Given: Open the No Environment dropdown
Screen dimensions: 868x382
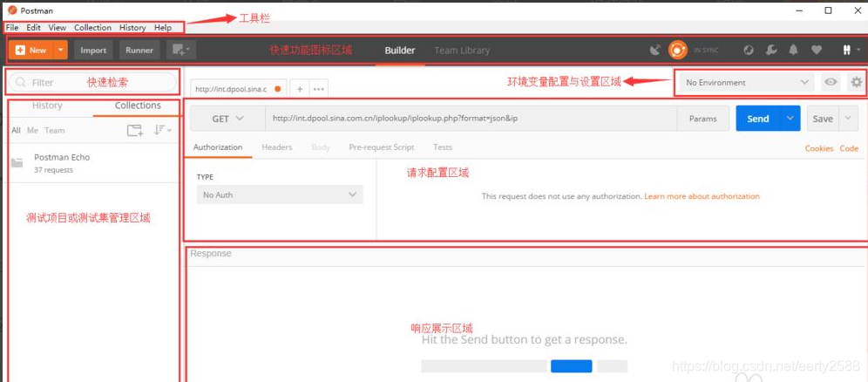Looking at the screenshot, I should (747, 83).
